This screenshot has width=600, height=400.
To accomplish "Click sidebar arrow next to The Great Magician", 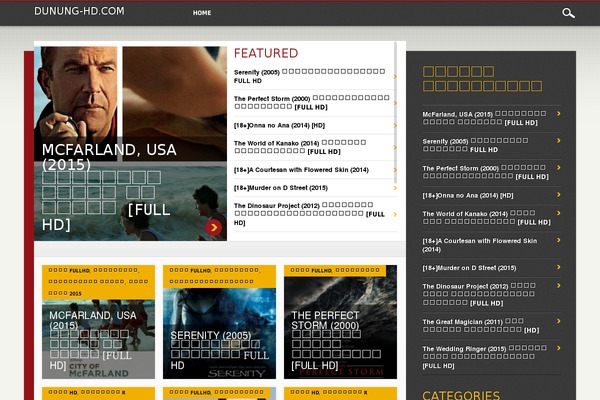I will 559,321.
